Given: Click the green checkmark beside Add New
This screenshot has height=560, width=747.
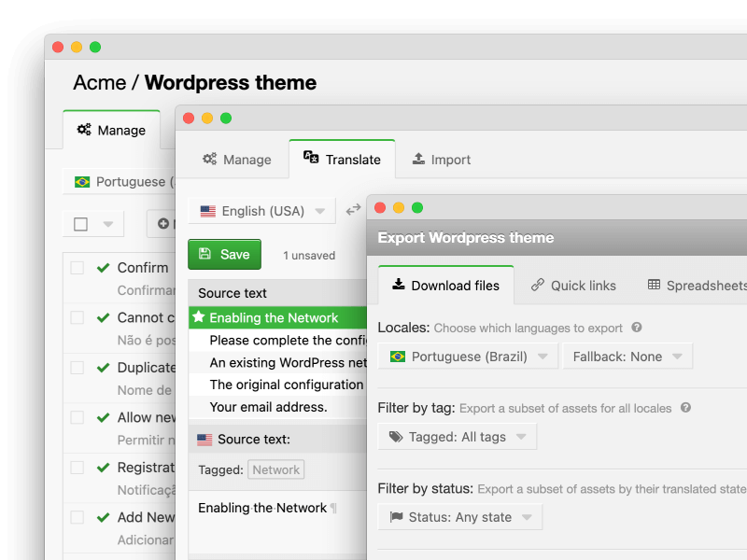Looking at the screenshot, I should point(104,517).
